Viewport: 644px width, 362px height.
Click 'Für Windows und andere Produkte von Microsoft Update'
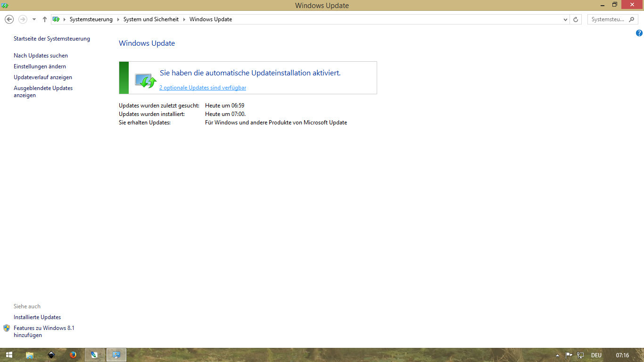coord(276,123)
